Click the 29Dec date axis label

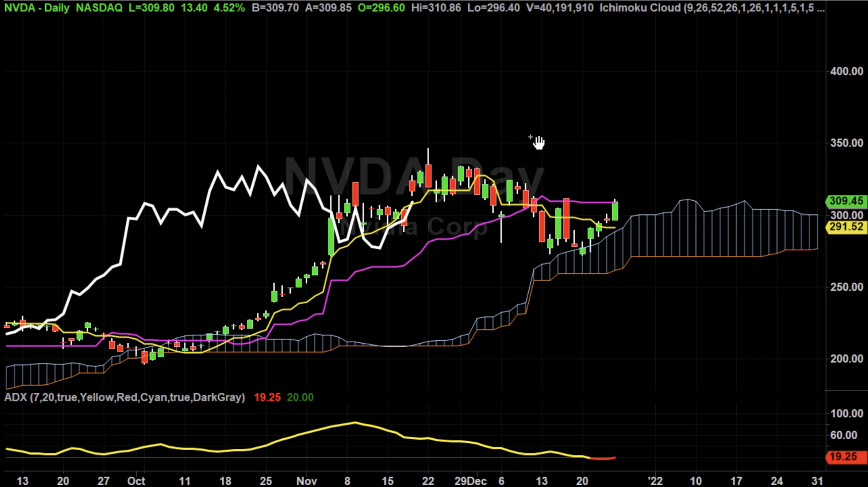pos(471,481)
